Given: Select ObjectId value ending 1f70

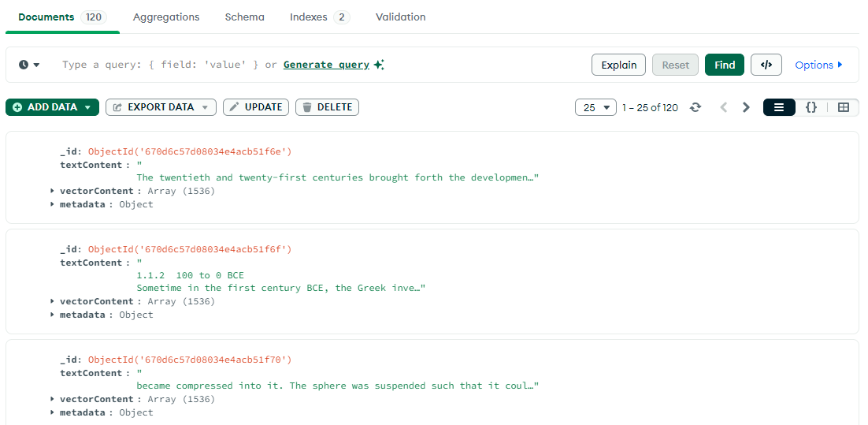Looking at the screenshot, I should 190,360.
